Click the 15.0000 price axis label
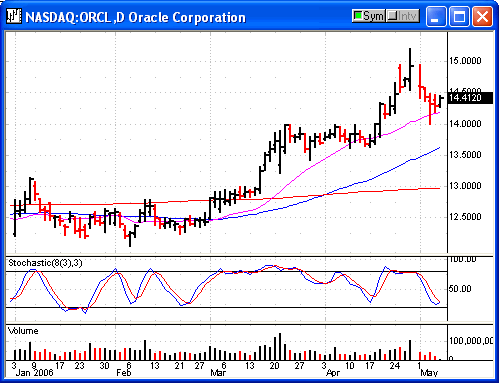This screenshot has height=383, width=499. 465,61
